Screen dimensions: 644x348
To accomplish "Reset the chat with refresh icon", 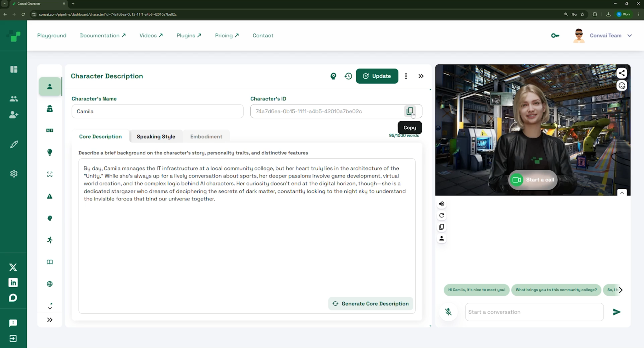I will click(441, 216).
